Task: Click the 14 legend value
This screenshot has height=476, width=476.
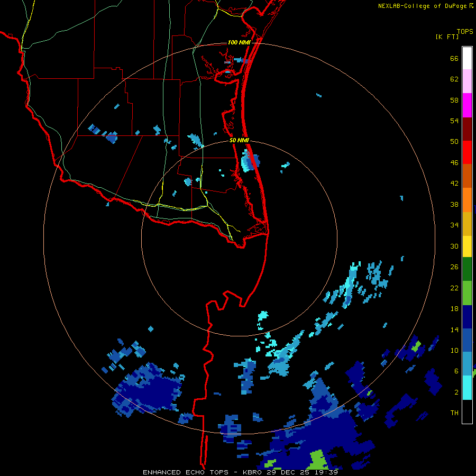Action: [x=454, y=329]
